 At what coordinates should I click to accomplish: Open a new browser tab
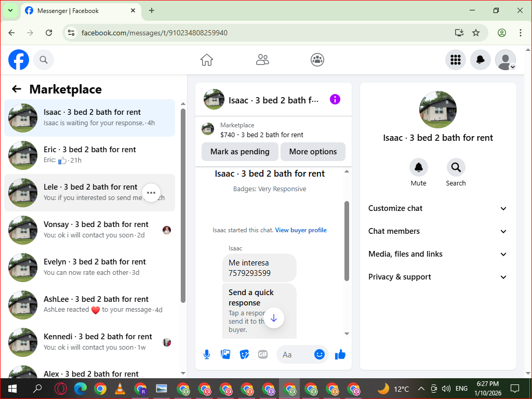pyautogui.click(x=152, y=10)
